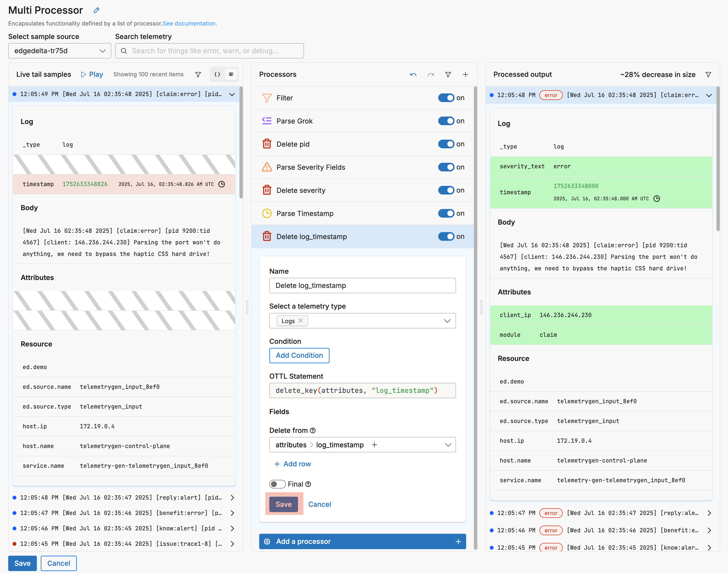Click the Delete pid trash icon
The height and width of the screenshot is (573, 728).
[267, 144]
